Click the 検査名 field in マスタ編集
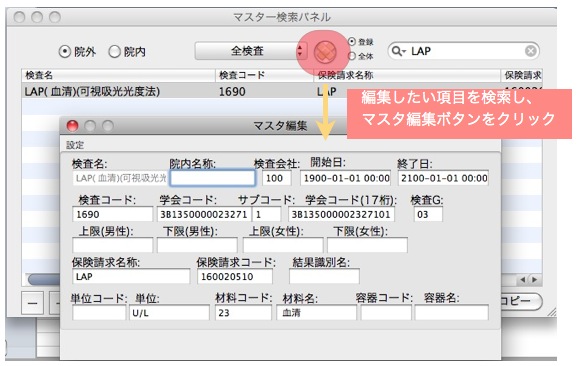The image size is (581, 366). click(120, 178)
